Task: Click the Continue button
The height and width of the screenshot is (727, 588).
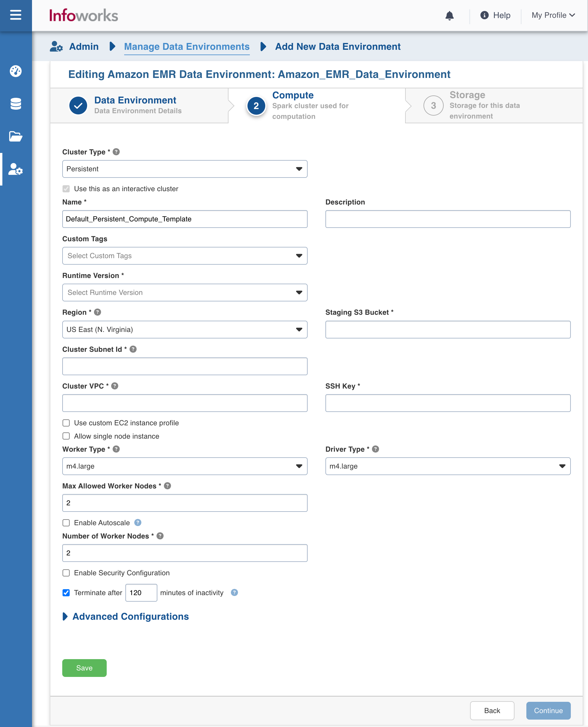Action: point(548,710)
